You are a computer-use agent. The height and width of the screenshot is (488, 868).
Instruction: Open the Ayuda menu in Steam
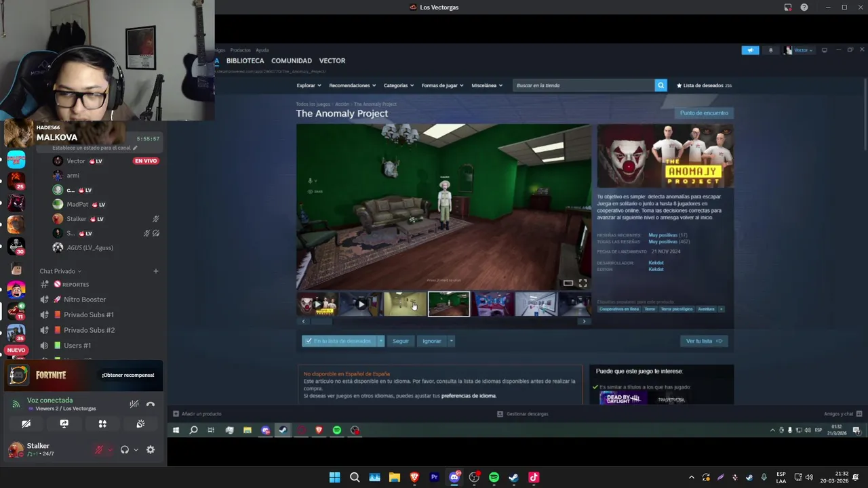(262, 50)
